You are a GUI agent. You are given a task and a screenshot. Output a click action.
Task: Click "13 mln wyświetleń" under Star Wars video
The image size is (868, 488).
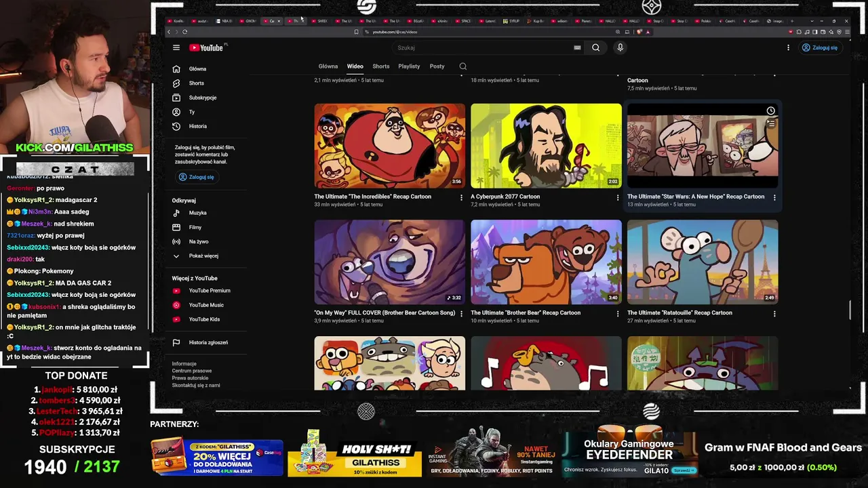(x=648, y=205)
